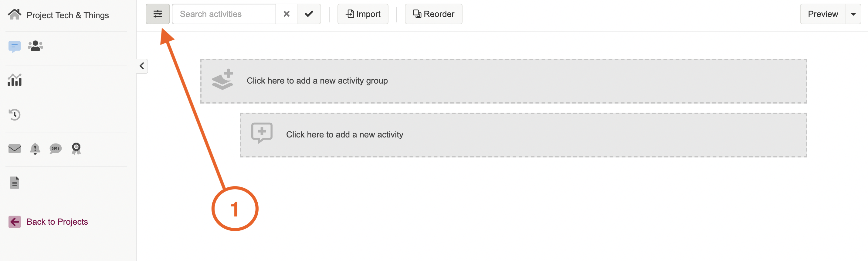Viewport: 868px width, 261px height.
Task: Click the Project Tech & Things home icon
Action: (15, 15)
